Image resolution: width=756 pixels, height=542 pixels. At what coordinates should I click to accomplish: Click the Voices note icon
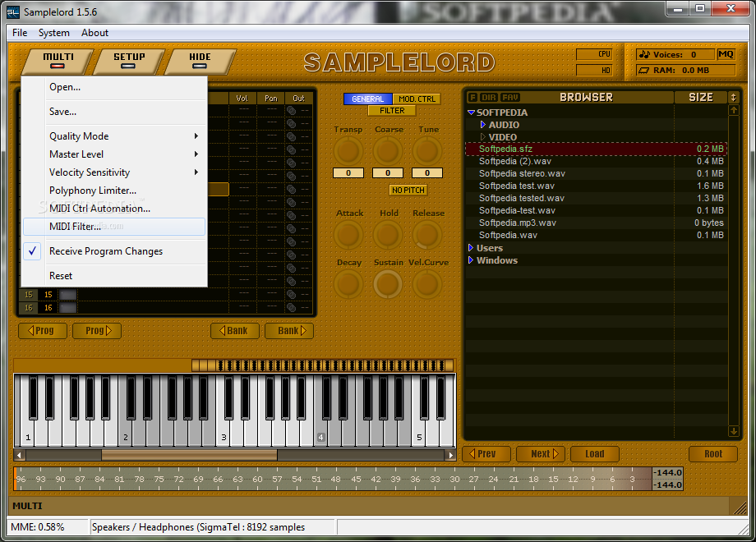[644, 54]
